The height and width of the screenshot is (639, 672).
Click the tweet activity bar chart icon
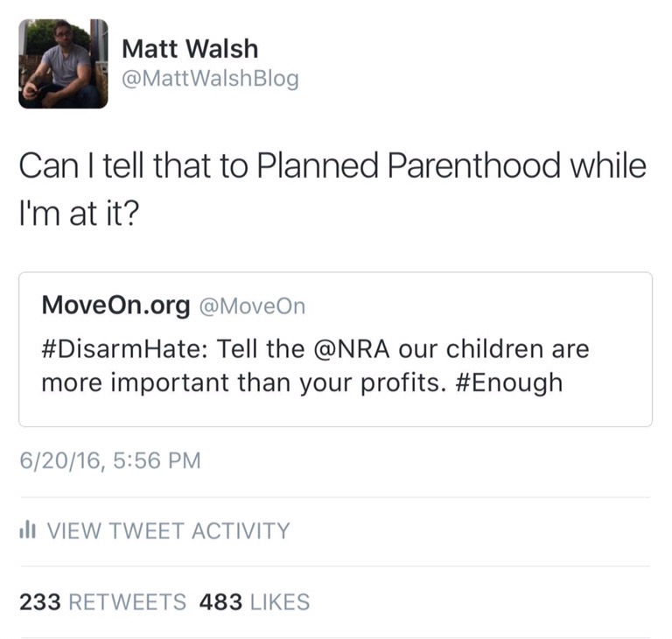tap(27, 530)
